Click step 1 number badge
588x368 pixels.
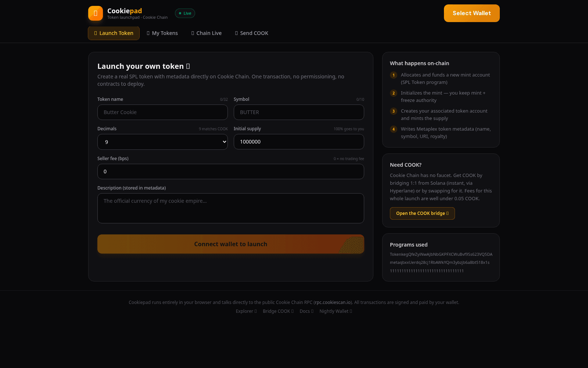[394, 75]
